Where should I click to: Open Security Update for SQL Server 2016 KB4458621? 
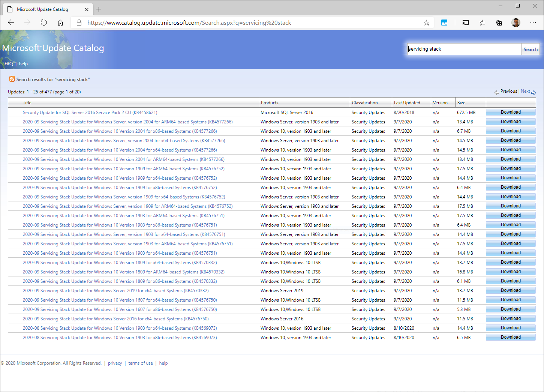point(90,113)
